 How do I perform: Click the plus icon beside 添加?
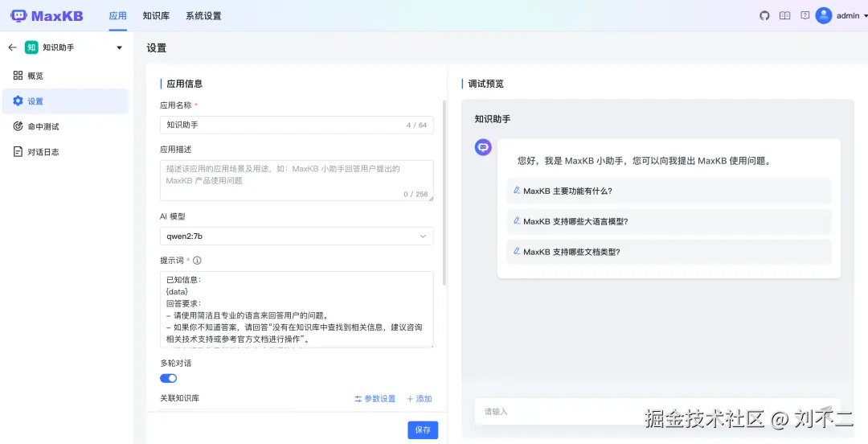point(410,399)
